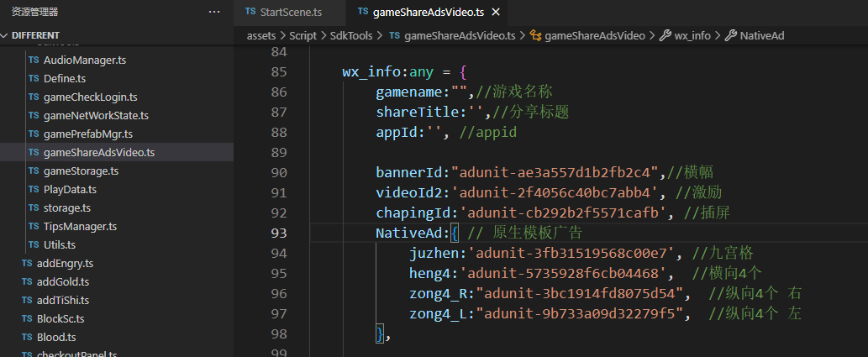This screenshot has height=357, width=868.
Task: Close the gameShareAdsVideo.ts tab
Action: point(496,12)
